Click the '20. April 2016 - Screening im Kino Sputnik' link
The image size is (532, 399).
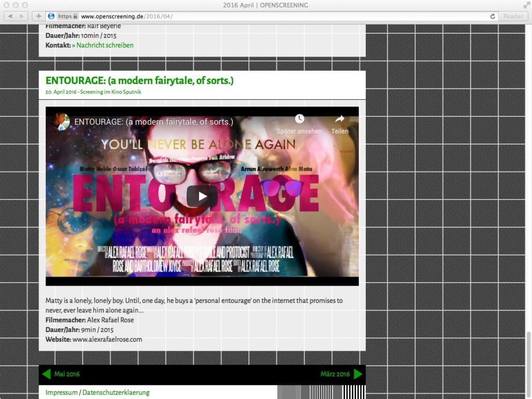[x=94, y=92]
